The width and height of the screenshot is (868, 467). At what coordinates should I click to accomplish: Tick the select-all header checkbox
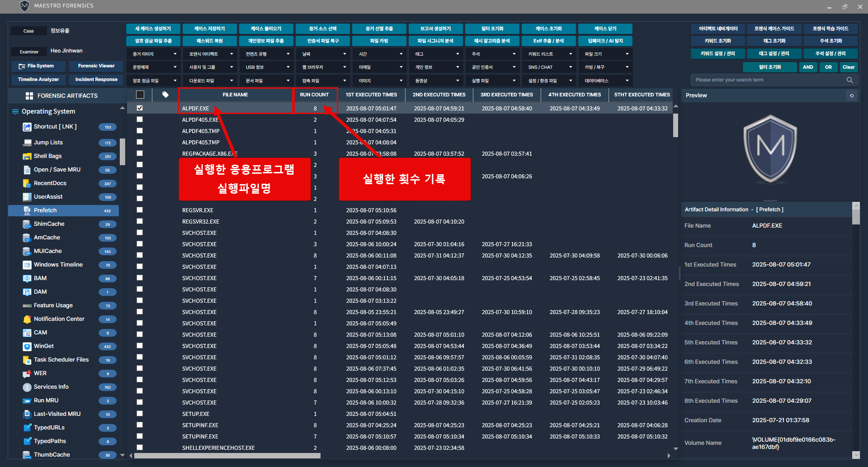[140, 95]
